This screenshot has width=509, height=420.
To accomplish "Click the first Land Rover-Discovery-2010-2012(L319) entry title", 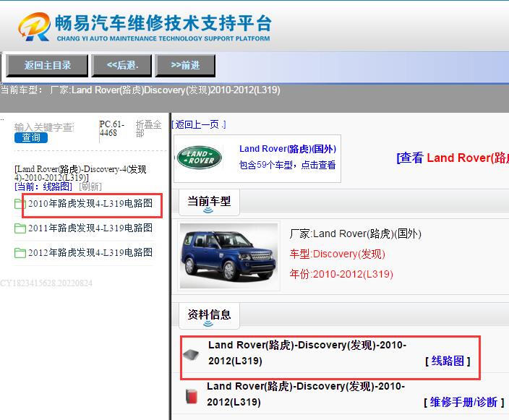I will pyautogui.click(x=307, y=353).
